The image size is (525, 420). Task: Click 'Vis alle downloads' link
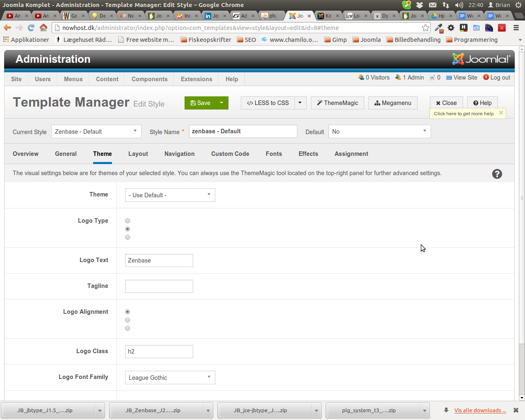(480, 411)
